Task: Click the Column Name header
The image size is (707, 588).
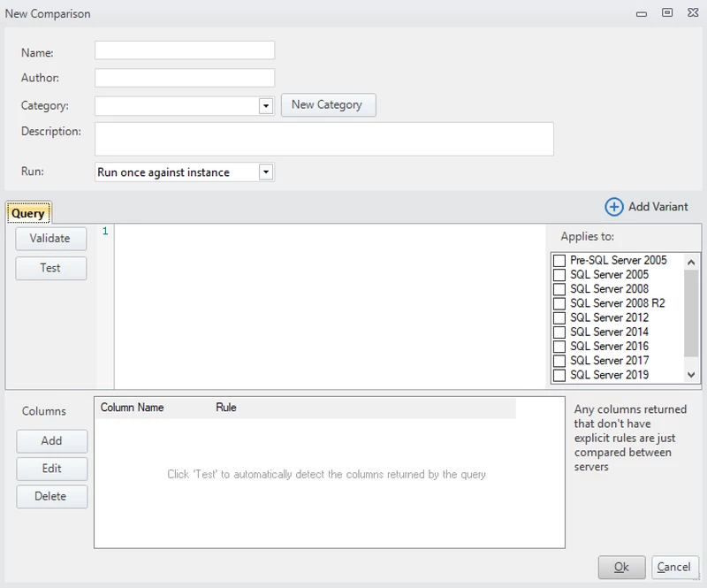Action: [133, 408]
